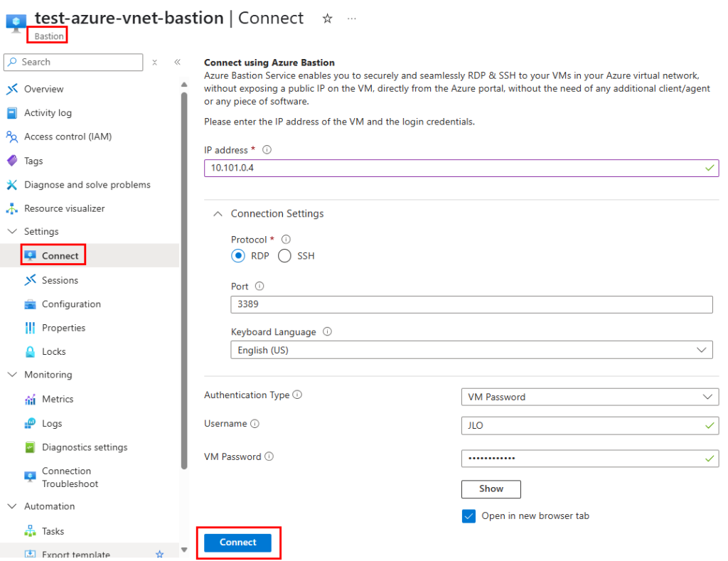
Task: Click the sidebar scroll down arrow
Action: point(184,550)
